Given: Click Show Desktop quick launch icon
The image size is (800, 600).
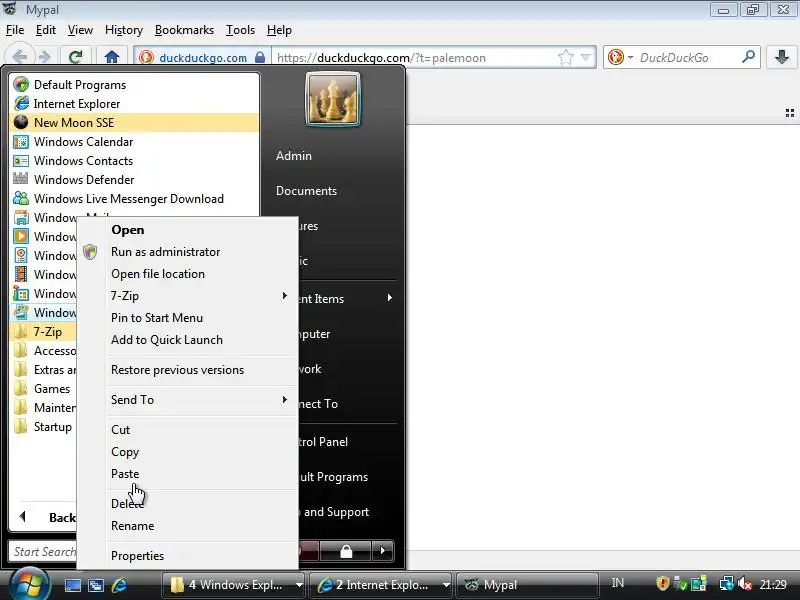Looking at the screenshot, I should (x=72, y=585).
